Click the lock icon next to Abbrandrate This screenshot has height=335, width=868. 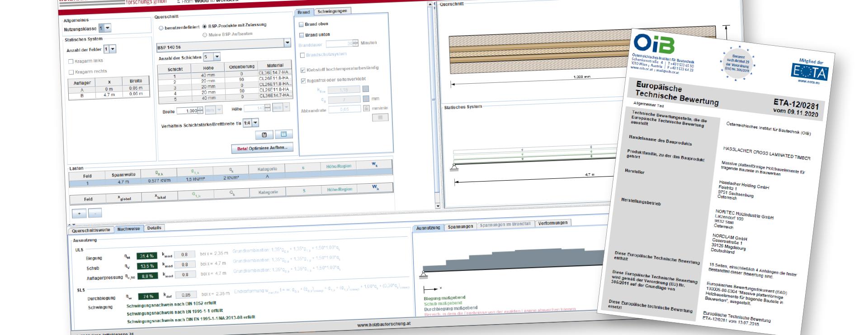tap(366, 109)
